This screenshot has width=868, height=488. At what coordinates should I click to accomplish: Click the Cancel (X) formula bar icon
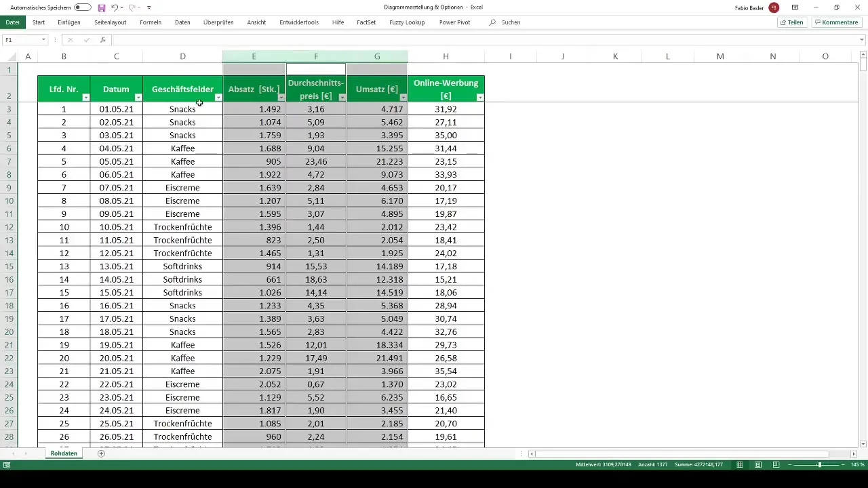[70, 40]
